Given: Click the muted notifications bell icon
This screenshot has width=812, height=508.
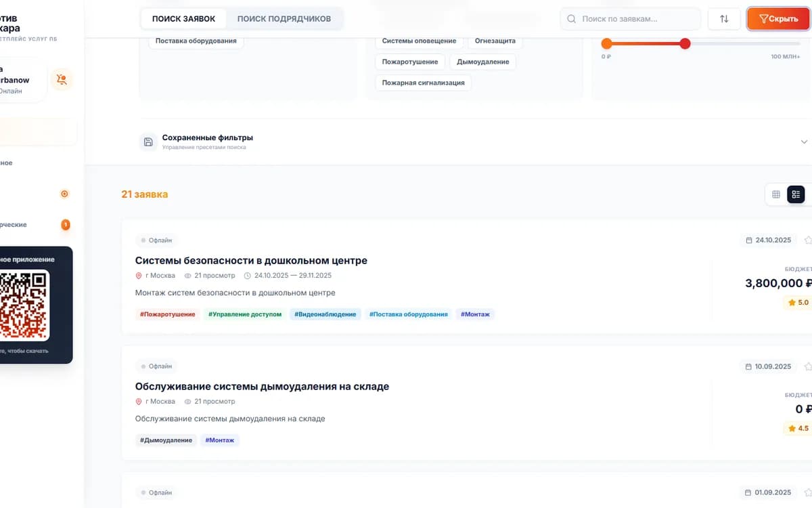Looking at the screenshot, I should point(62,80).
